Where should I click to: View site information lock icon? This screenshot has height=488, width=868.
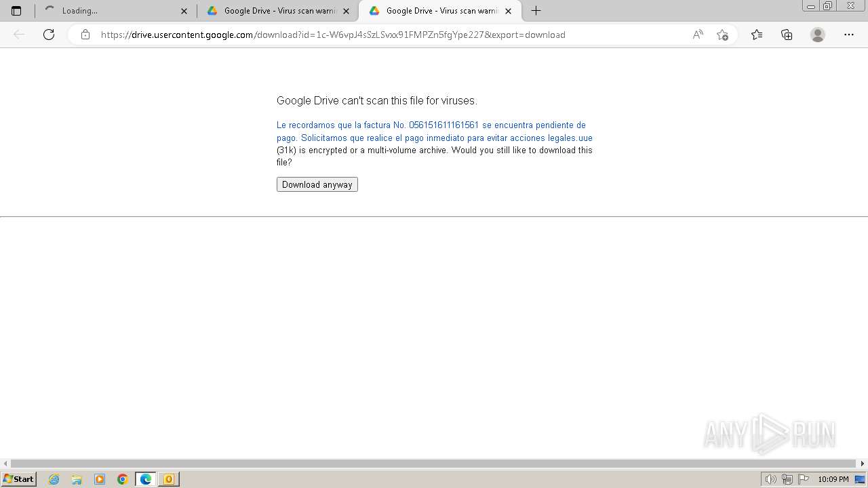(85, 35)
